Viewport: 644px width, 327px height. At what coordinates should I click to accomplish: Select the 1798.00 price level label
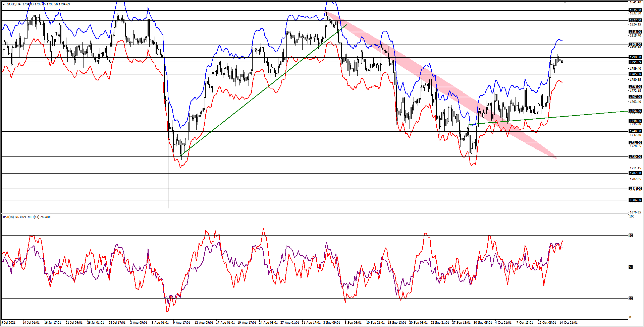[635, 57]
